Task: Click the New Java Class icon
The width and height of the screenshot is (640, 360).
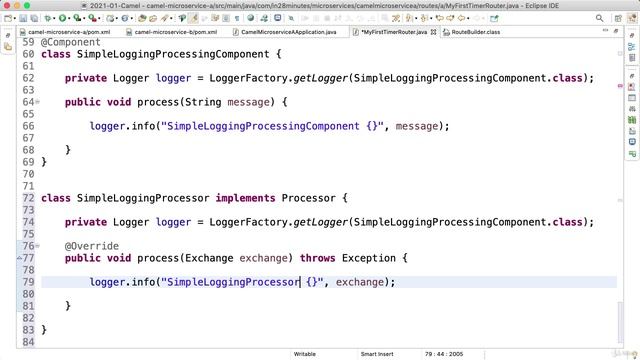Action: [124, 18]
